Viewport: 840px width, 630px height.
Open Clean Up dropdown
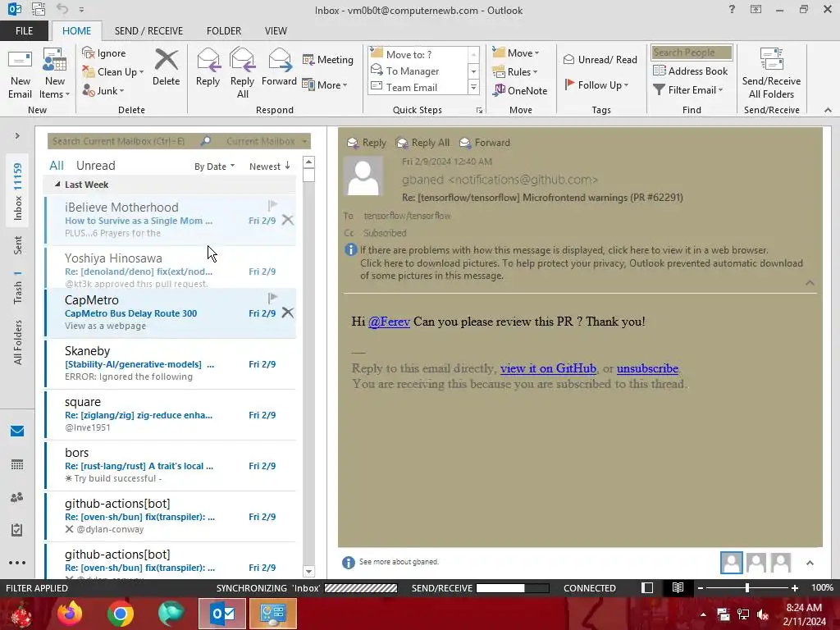click(113, 72)
